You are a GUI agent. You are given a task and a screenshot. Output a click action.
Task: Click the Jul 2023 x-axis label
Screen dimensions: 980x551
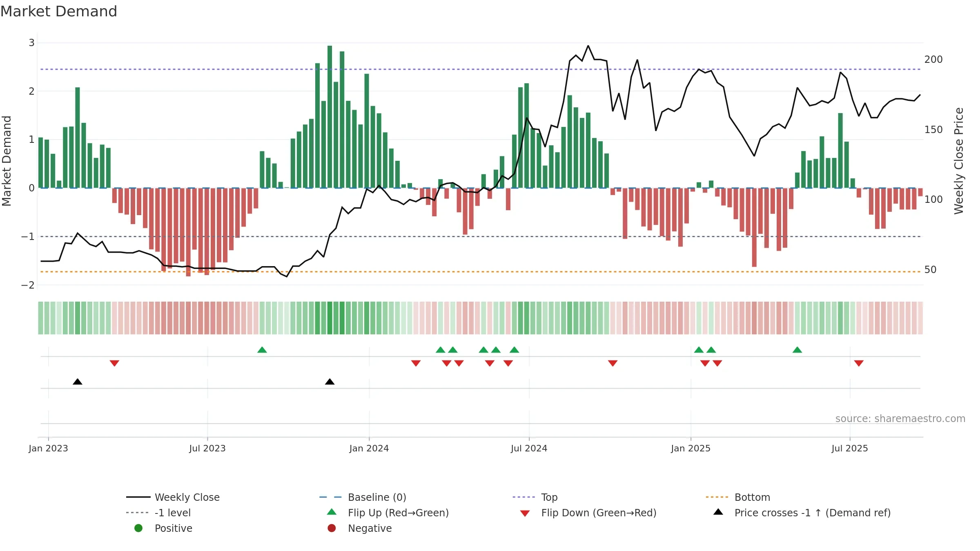(x=207, y=449)
